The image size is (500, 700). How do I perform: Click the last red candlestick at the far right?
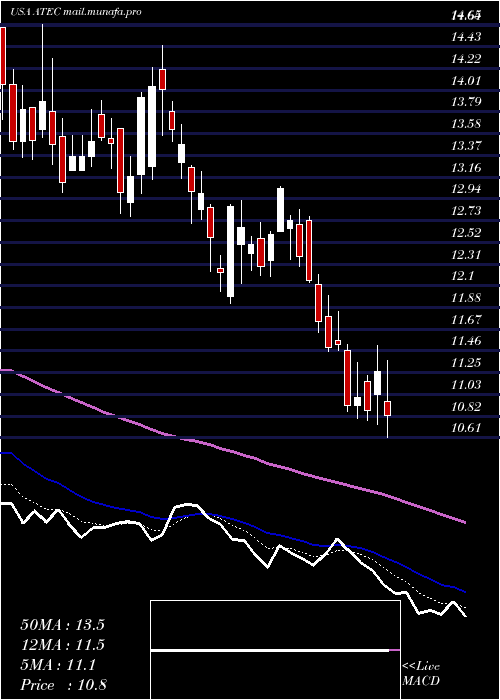pyautogui.click(x=388, y=408)
